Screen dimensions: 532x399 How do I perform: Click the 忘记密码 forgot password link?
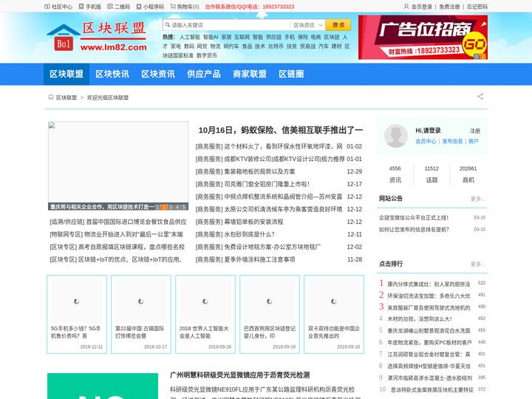point(477,7)
